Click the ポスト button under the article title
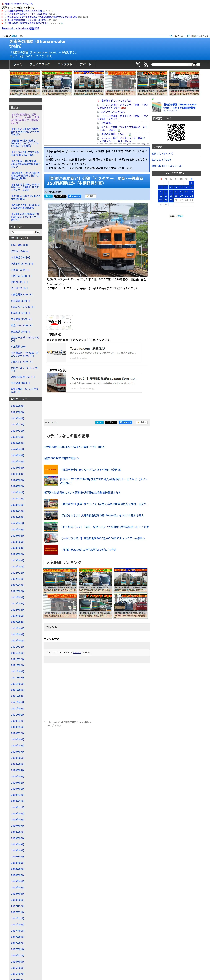Viewport: 210px width, 980px height. [x=60, y=196]
